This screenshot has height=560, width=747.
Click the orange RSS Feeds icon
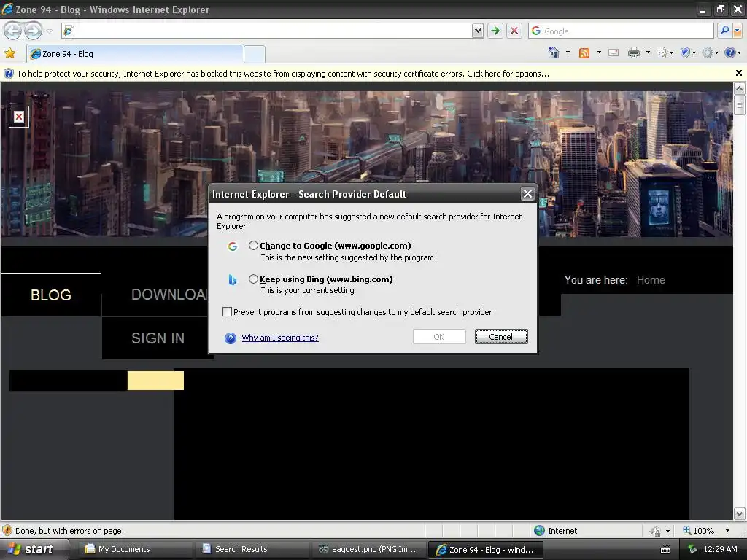point(584,52)
